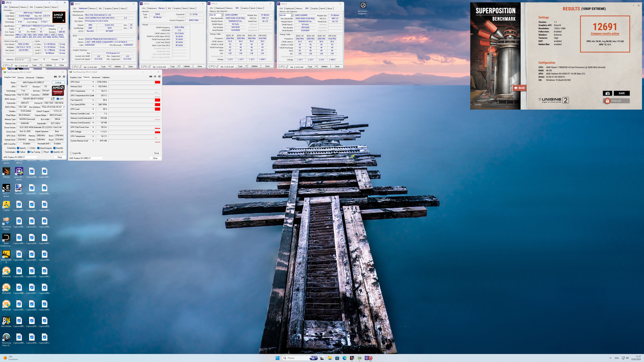Open About tab in CPU-Z Slot #4 window
The image size is (644, 362).
click(x=330, y=9)
